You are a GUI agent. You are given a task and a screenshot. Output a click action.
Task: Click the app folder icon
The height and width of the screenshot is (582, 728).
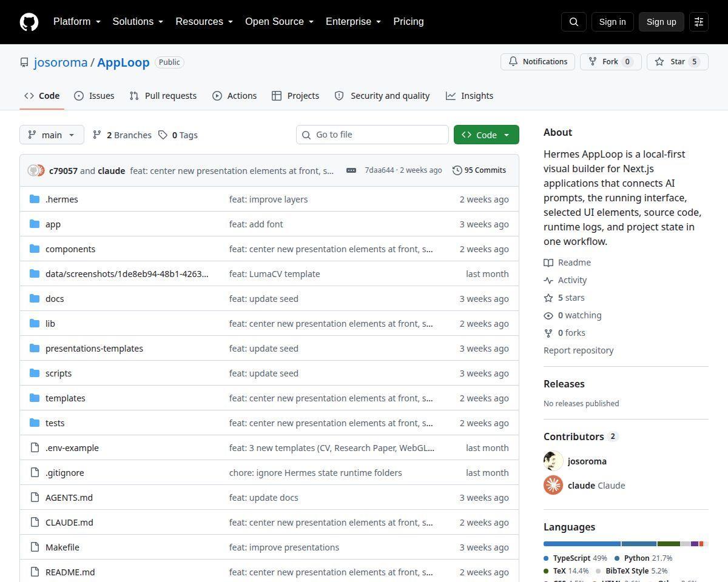pyautogui.click(x=35, y=224)
